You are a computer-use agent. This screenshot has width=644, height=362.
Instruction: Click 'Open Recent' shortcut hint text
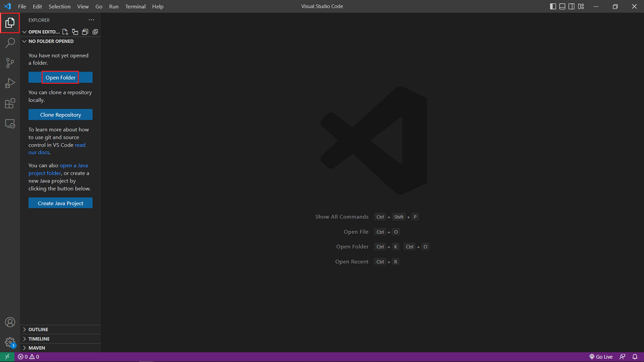352,262
